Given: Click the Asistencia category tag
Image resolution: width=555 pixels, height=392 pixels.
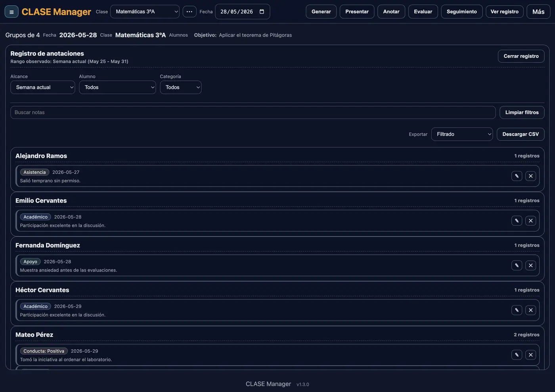Looking at the screenshot, I should click(34, 172).
